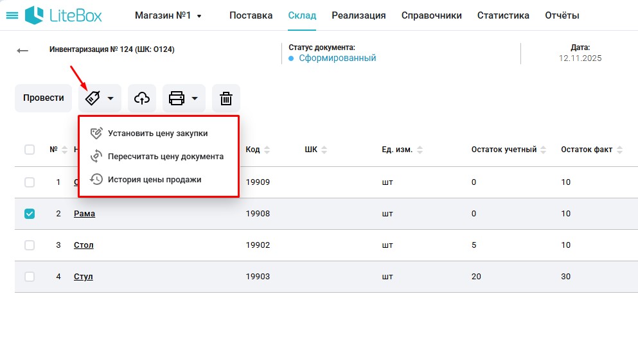Sort by Остаток учетный column arrows
Image resolution: width=638 pixels, height=364 pixels.
coord(543,150)
